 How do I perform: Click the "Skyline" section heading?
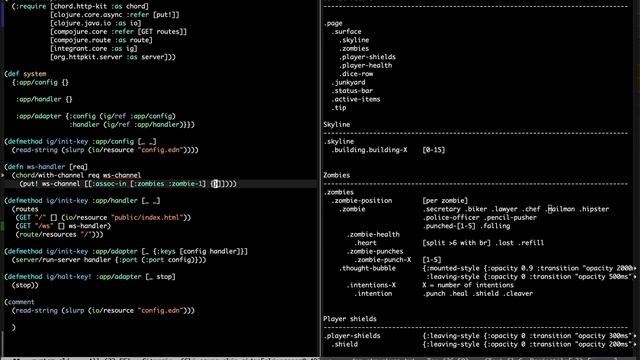(337, 124)
